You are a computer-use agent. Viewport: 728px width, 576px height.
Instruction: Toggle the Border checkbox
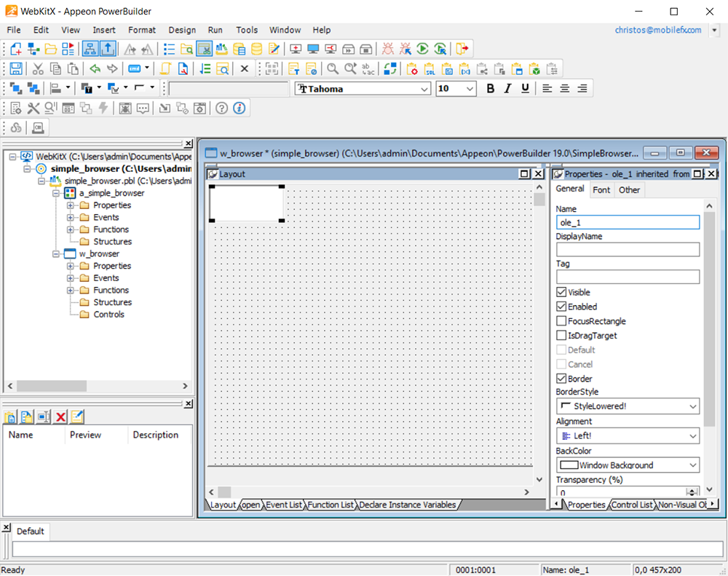[561, 379]
